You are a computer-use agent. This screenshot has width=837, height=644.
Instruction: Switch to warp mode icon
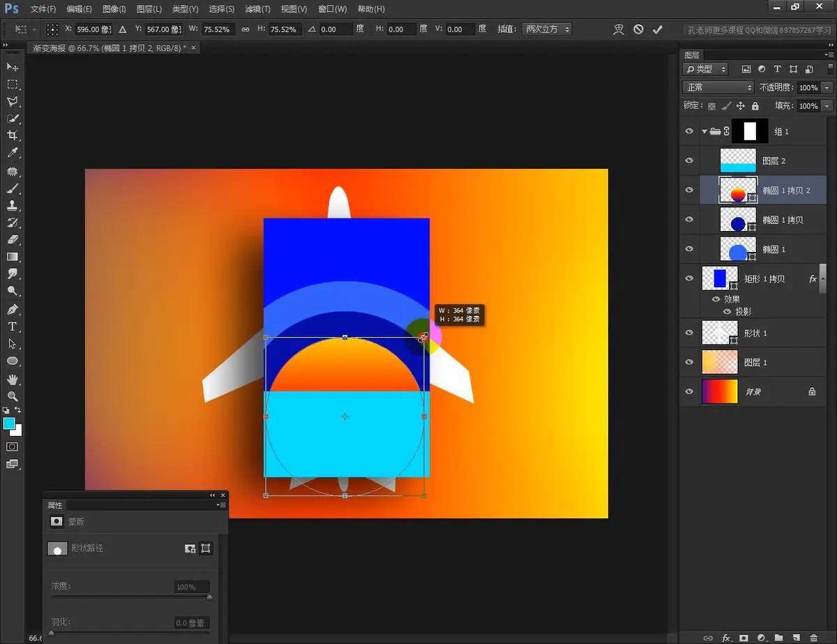pyautogui.click(x=619, y=29)
